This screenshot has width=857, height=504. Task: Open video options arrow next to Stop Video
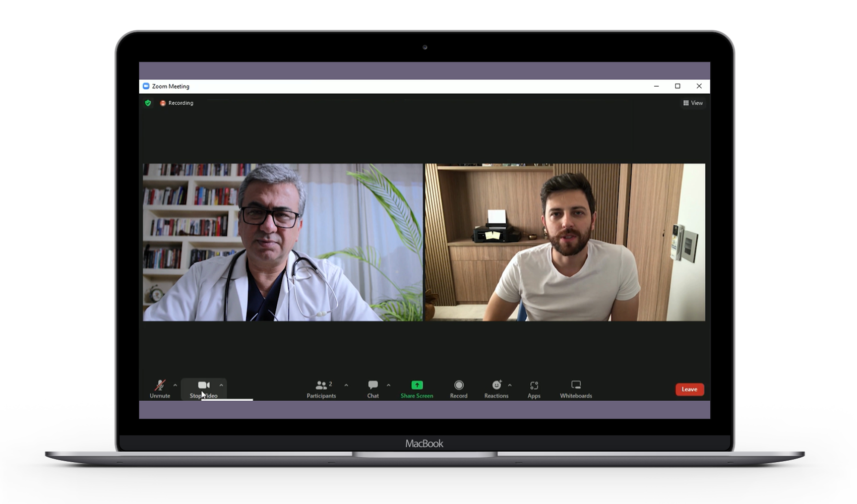(x=221, y=385)
